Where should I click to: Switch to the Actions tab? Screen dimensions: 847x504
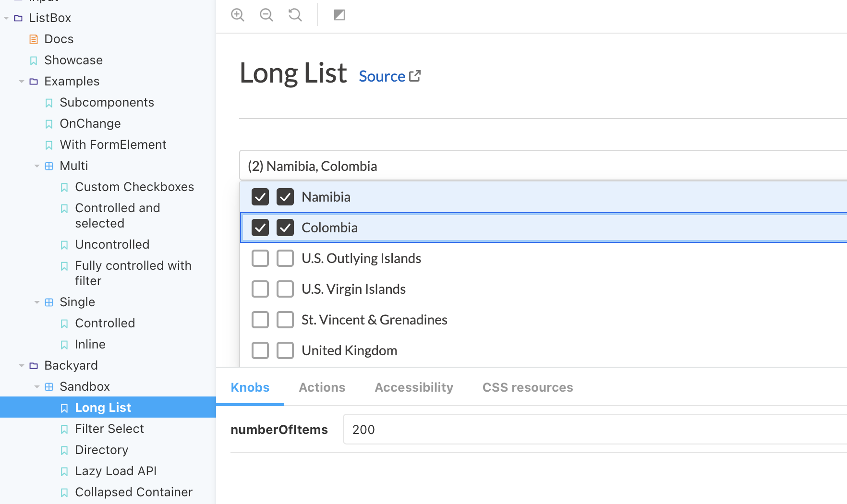pyautogui.click(x=322, y=387)
